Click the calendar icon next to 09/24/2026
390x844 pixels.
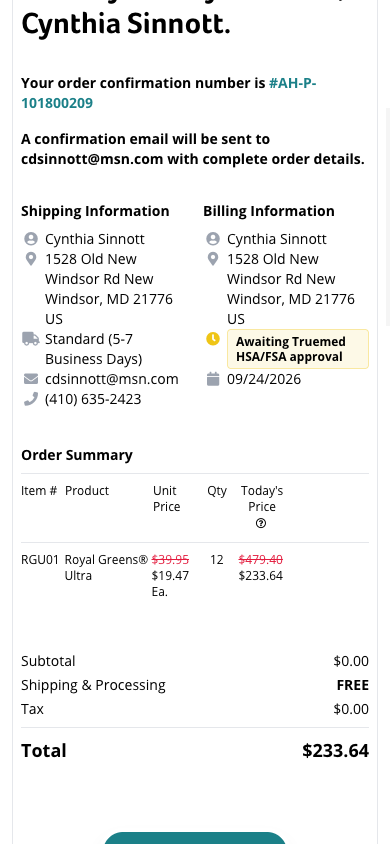click(x=213, y=379)
